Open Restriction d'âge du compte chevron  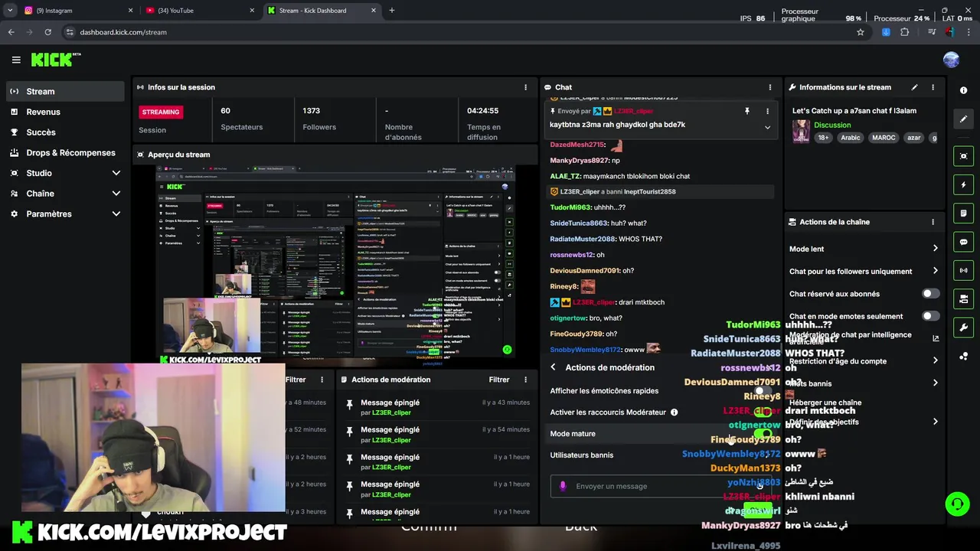click(935, 360)
